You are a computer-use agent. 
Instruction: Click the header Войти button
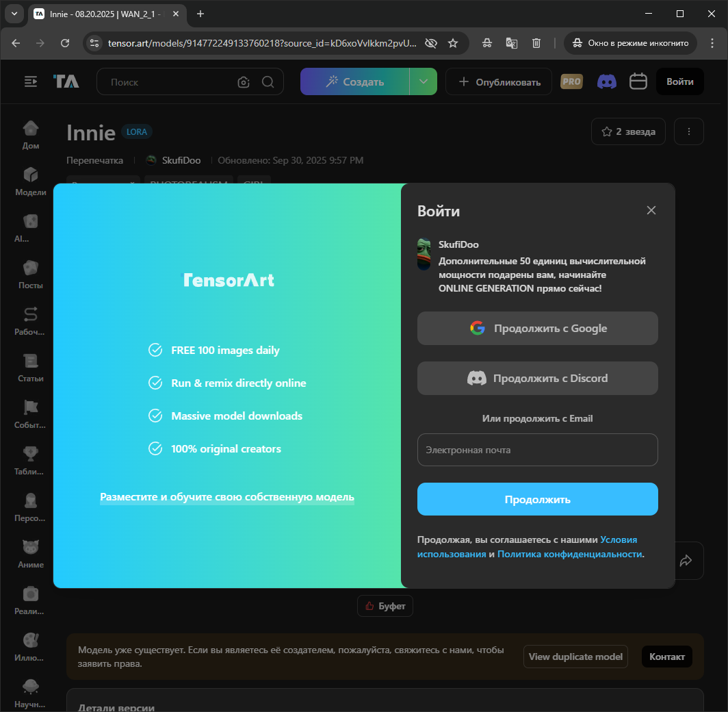coord(679,81)
